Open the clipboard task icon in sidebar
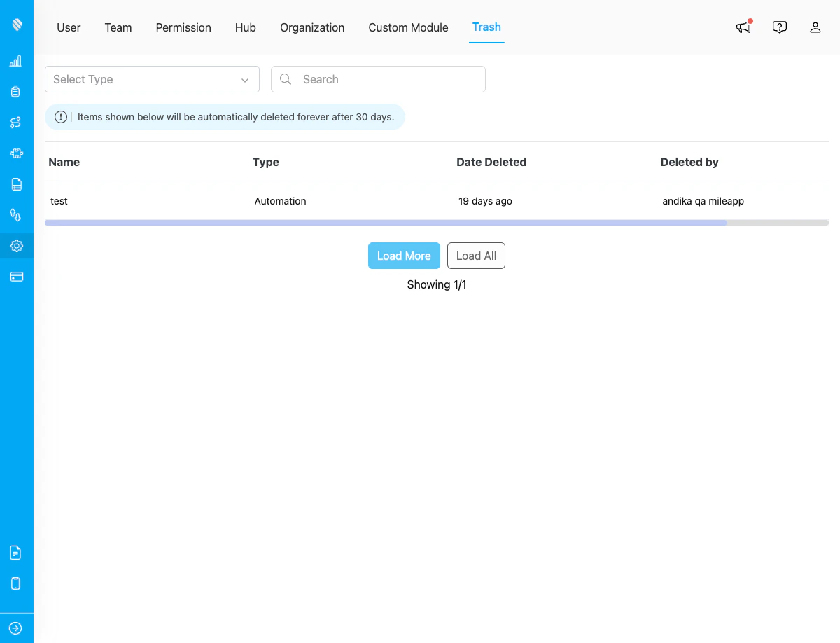 [16, 92]
